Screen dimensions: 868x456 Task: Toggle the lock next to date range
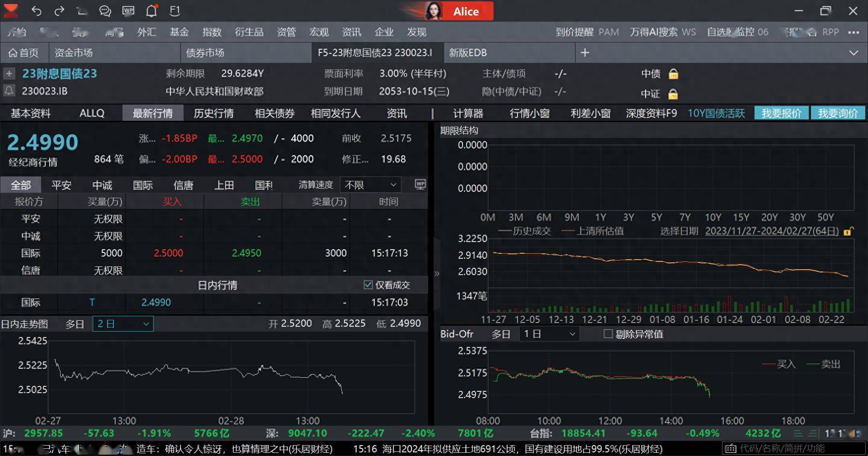coord(848,231)
